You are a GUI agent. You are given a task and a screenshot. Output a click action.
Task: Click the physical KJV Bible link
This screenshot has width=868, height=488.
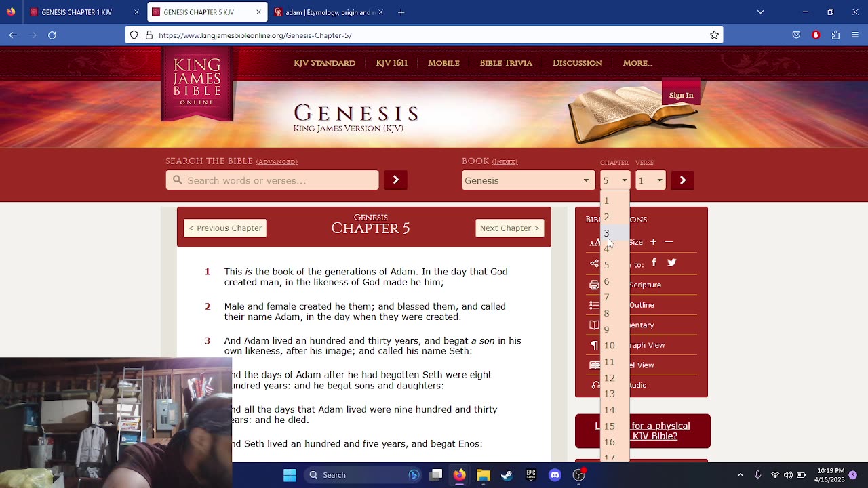(643, 431)
